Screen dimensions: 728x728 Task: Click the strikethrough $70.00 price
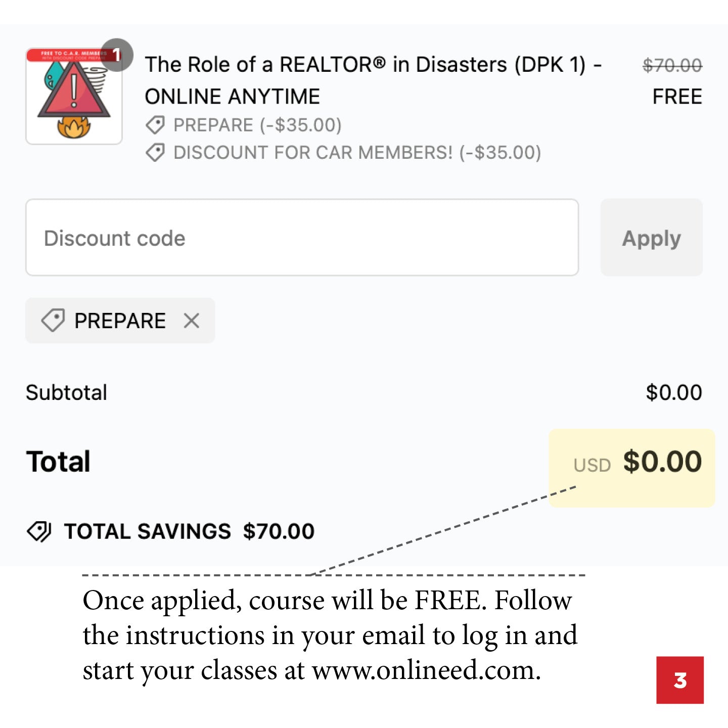point(672,64)
